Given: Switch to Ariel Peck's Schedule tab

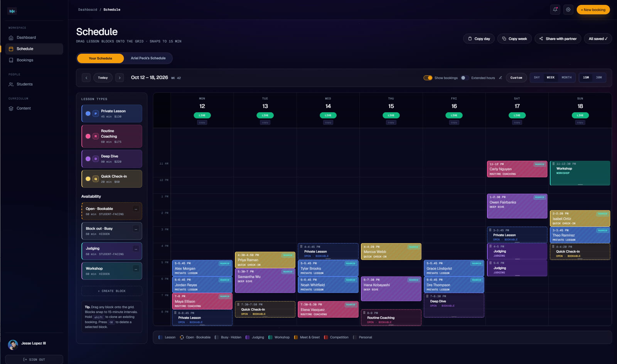Looking at the screenshot, I should point(148,58).
